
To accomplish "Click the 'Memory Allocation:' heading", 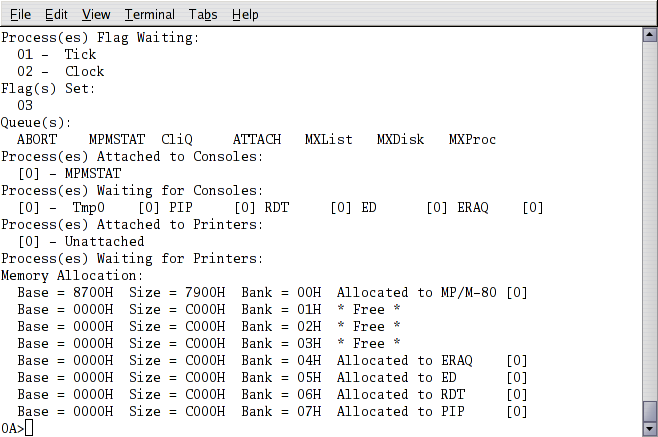I will click(x=72, y=275).
